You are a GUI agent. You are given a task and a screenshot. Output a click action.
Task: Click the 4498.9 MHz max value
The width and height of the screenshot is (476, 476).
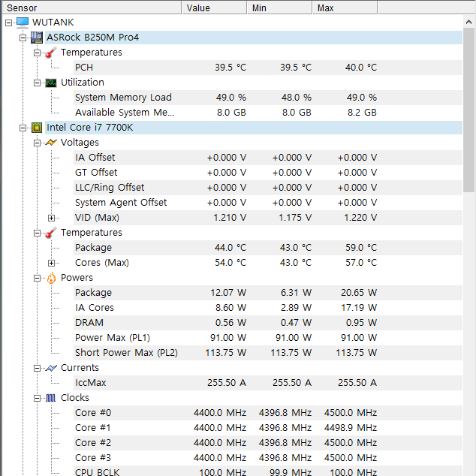pos(351,428)
